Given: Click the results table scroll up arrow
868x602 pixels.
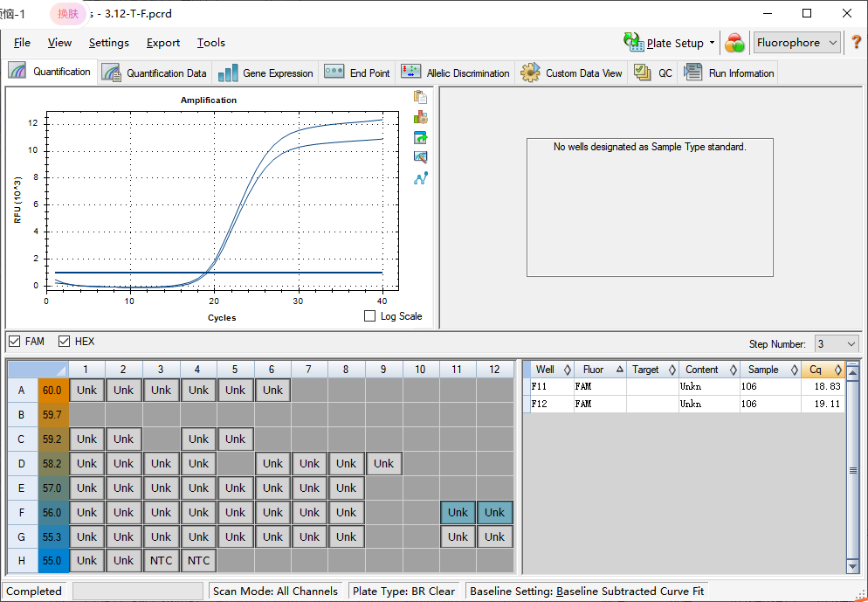Looking at the screenshot, I should click(852, 373).
